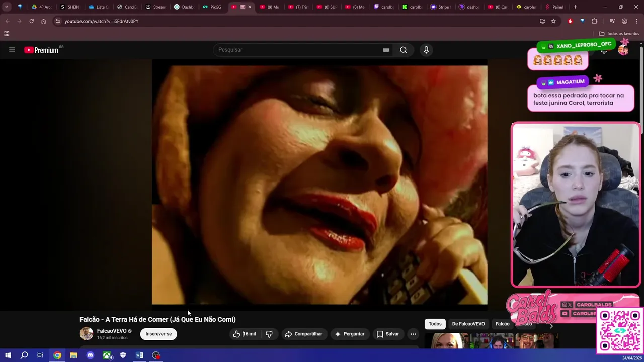Subscribe with Inscrever-se button

point(158,334)
